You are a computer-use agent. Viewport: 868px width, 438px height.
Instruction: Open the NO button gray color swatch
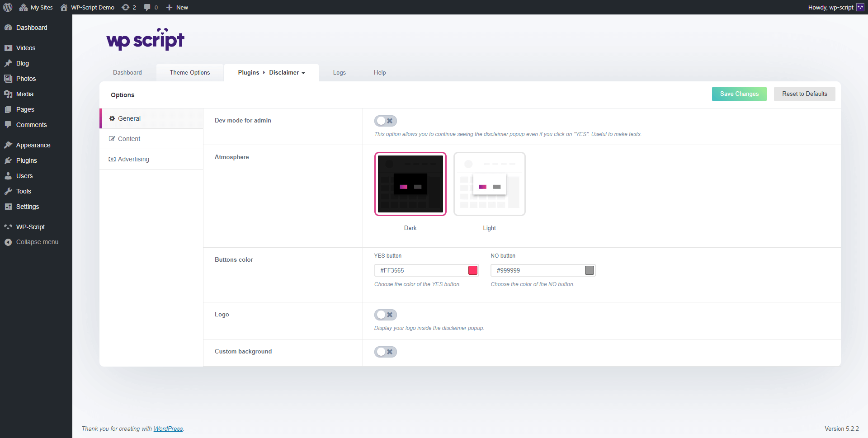coord(590,270)
